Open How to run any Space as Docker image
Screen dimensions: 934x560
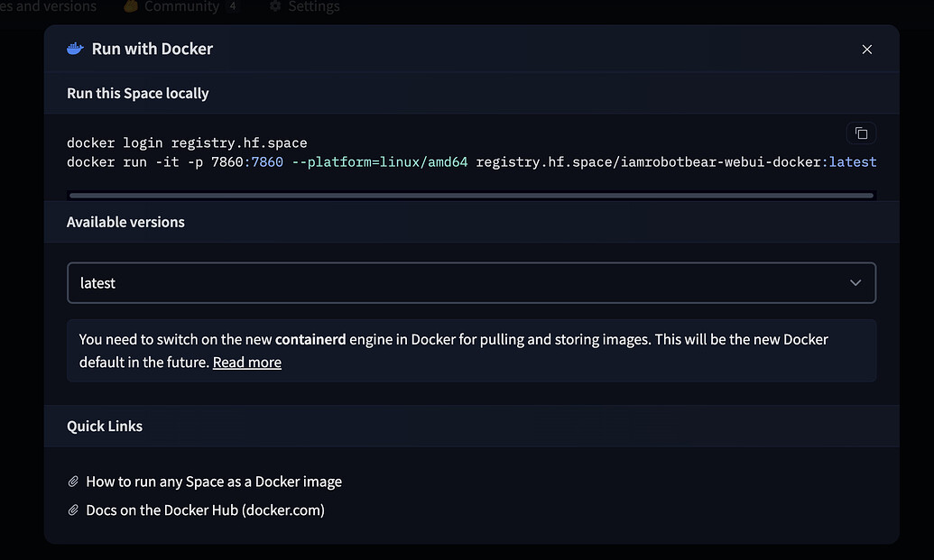214,482
